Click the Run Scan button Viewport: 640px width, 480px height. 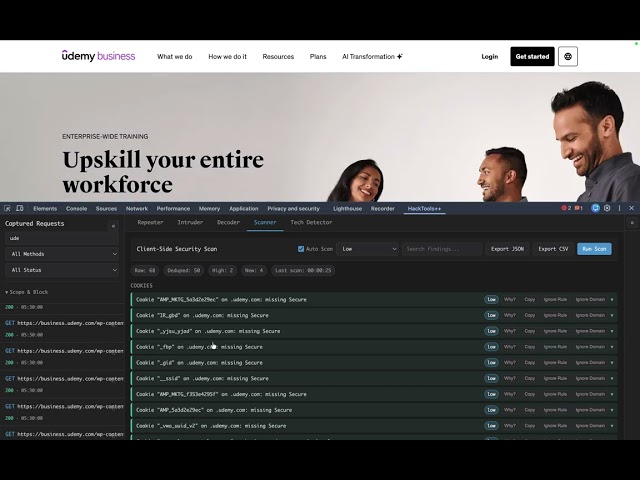coord(594,249)
